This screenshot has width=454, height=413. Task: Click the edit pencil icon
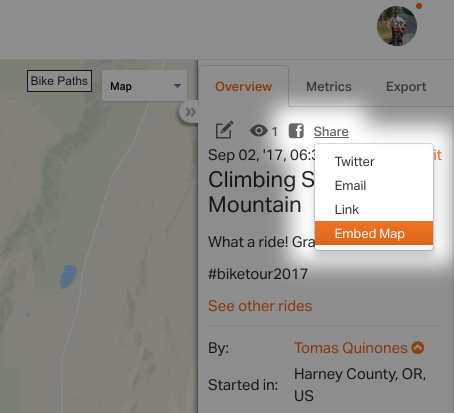tap(224, 130)
